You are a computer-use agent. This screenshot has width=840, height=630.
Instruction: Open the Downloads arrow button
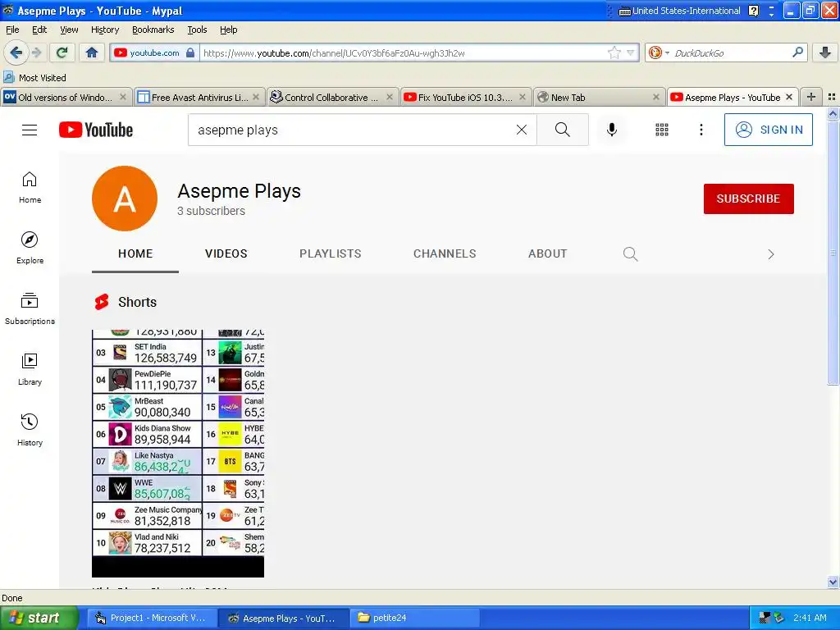[825, 52]
